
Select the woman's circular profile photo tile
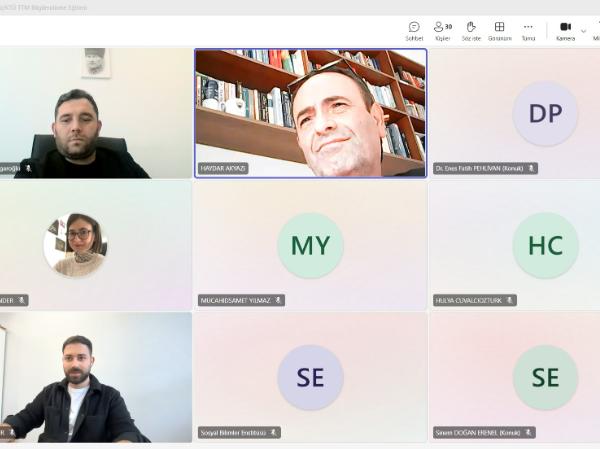pyautogui.click(x=75, y=245)
